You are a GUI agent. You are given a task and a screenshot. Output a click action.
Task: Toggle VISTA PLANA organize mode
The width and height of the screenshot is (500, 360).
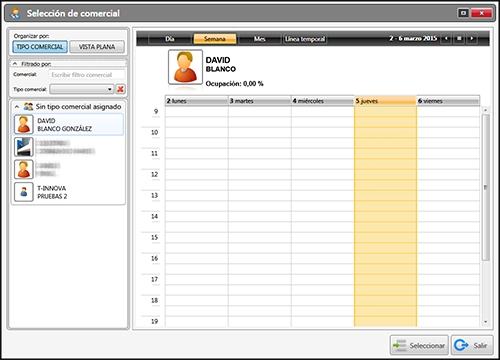click(97, 47)
